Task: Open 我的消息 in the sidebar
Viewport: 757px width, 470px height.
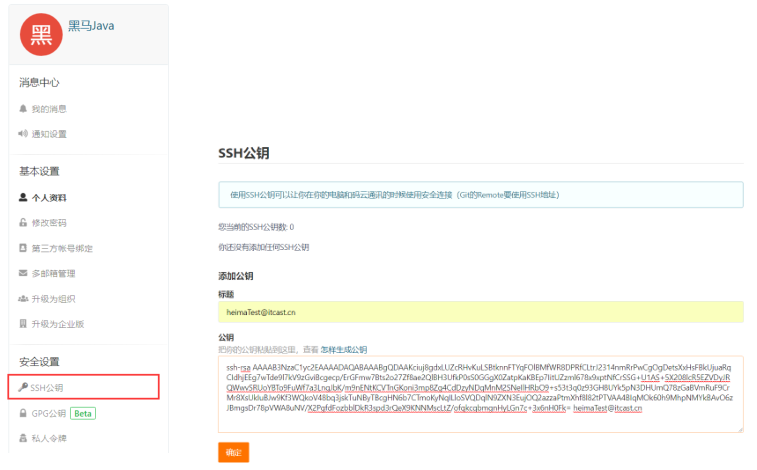Action: pos(49,109)
